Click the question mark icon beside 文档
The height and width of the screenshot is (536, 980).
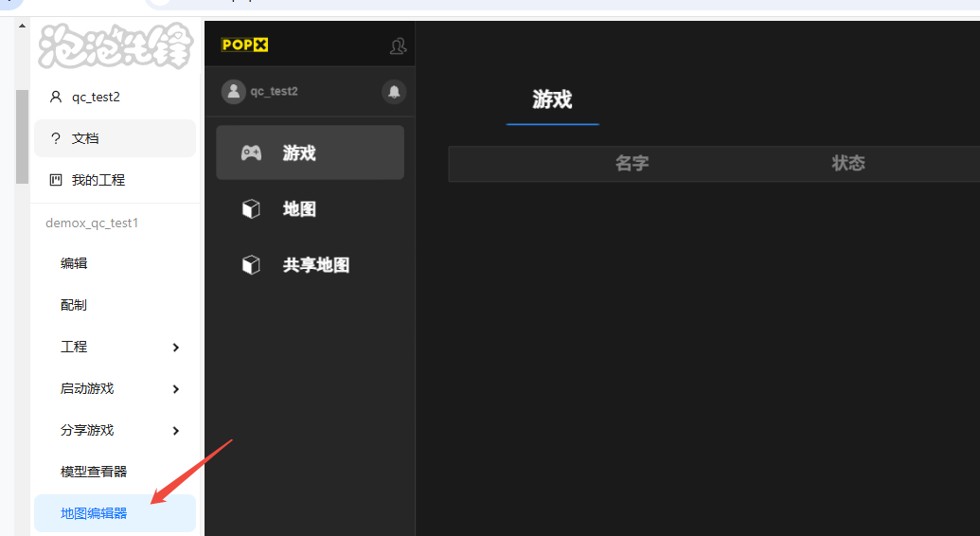coord(56,138)
